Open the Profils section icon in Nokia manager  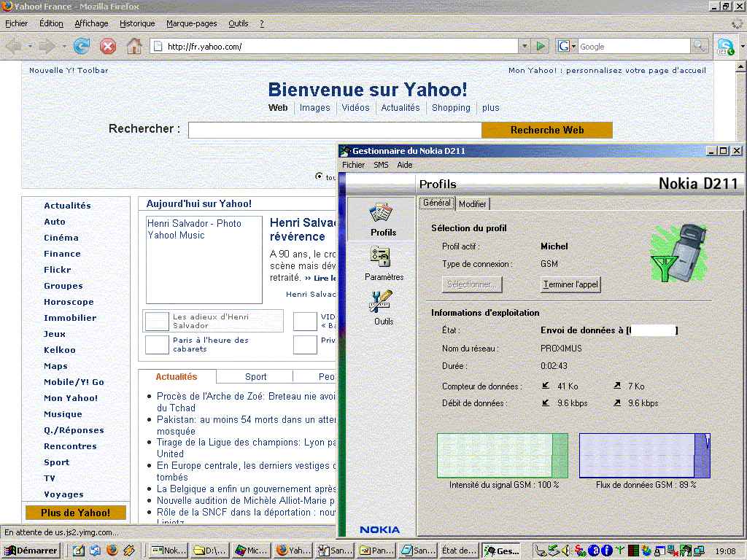381,213
